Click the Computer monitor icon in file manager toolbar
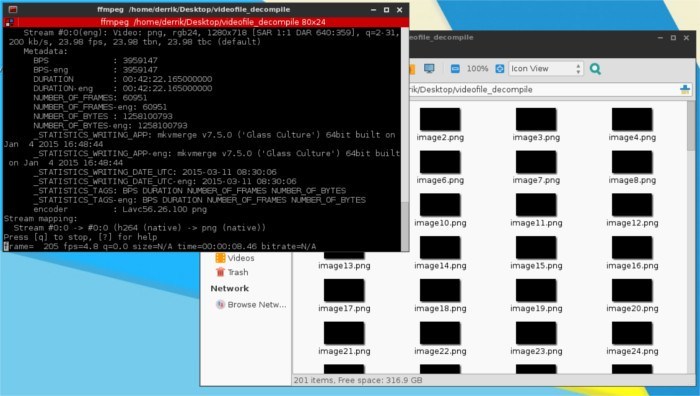The height and width of the screenshot is (396, 700). pyautogui.click(x=429, y=68)
